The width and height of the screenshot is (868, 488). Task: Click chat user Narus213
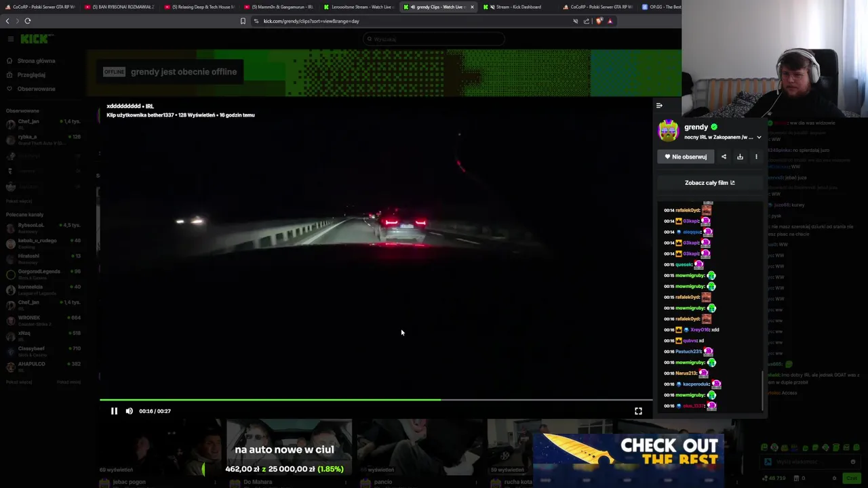(686, 373)
